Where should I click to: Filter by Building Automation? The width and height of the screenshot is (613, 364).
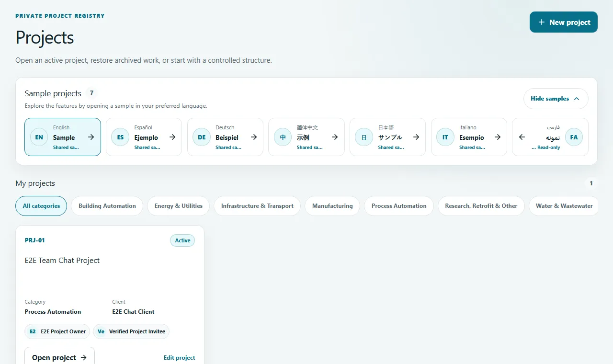tap(107, 206)
